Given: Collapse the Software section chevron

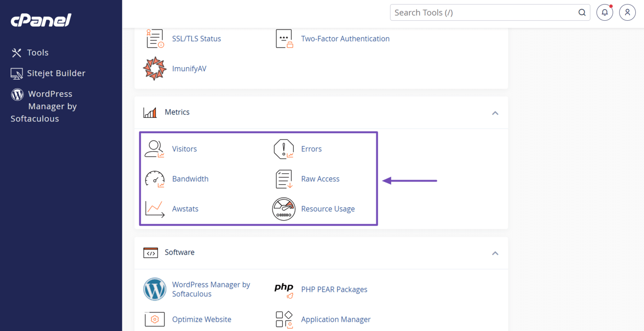Looking at the screenshot, I should point(495,253).
